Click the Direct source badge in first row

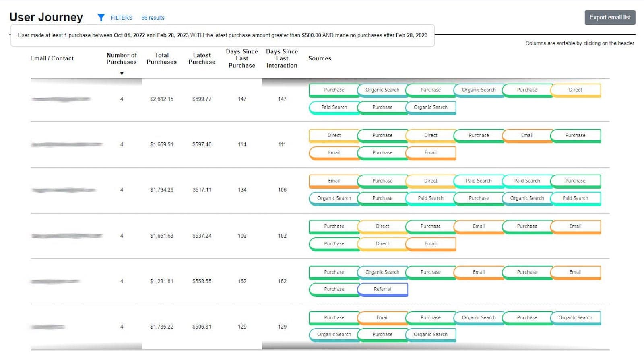(576, 90)
